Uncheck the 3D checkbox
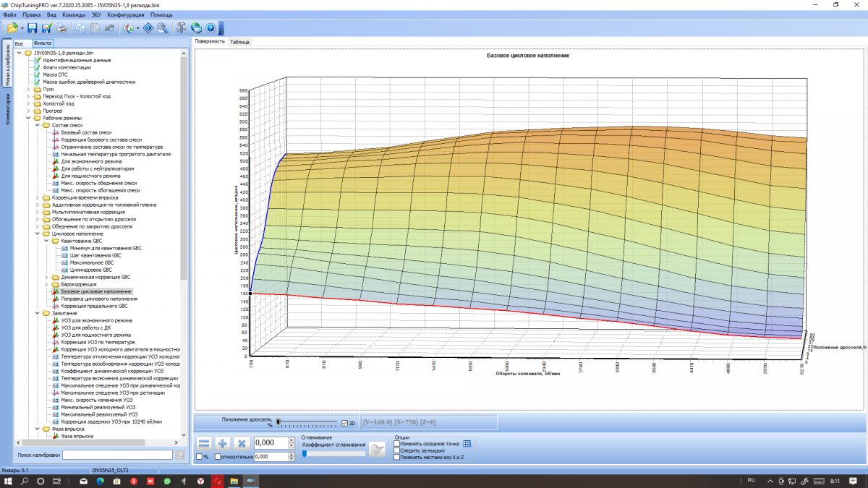868x488 pixels. [x=344, y=423]
